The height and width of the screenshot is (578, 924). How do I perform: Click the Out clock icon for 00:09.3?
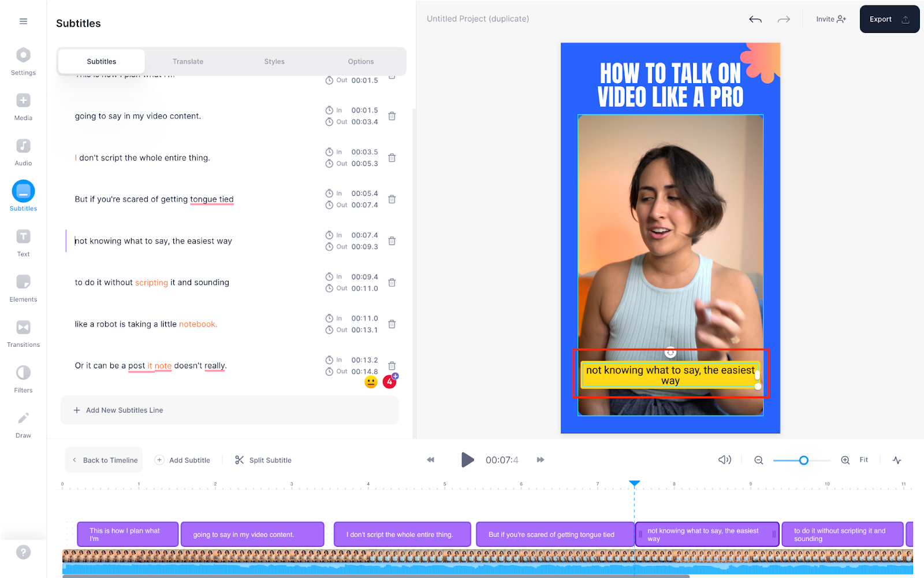click(329, 247)
